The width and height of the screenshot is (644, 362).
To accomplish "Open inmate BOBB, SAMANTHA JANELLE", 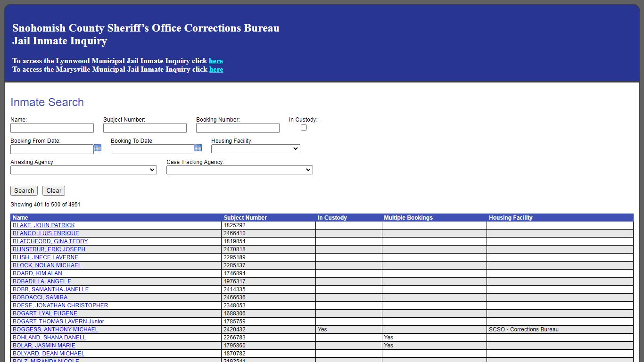I will (x=51, y=289).
